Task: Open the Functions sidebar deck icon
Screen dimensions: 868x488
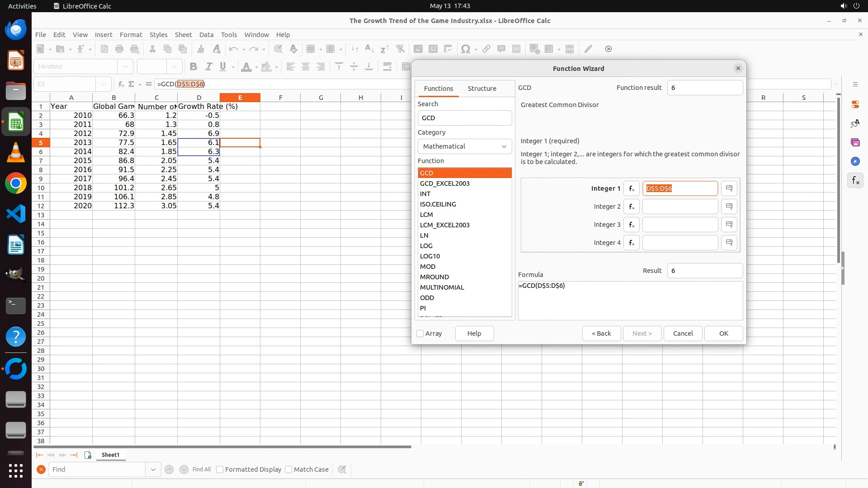Action: [x=855, y=181]
